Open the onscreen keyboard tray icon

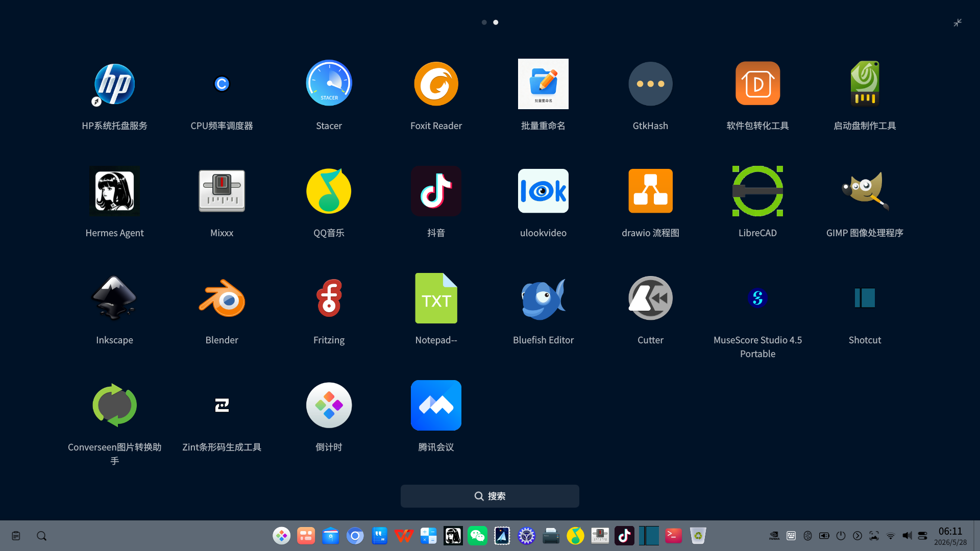click(x=791, y=536)
